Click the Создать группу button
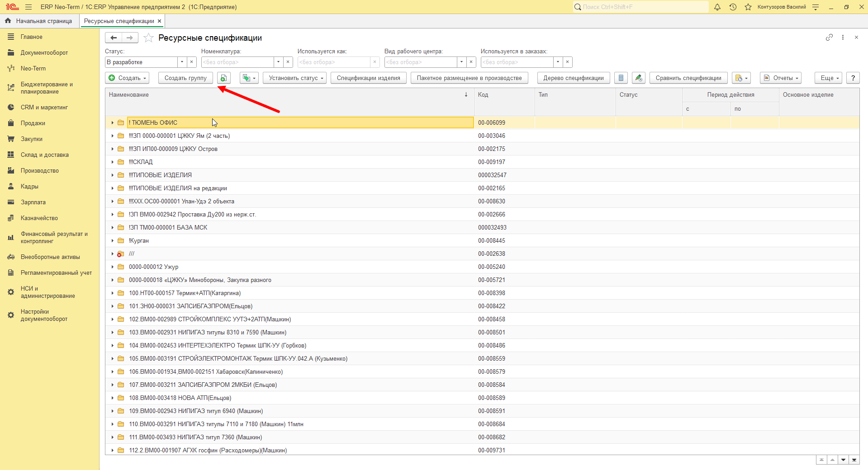 [185, 78]
